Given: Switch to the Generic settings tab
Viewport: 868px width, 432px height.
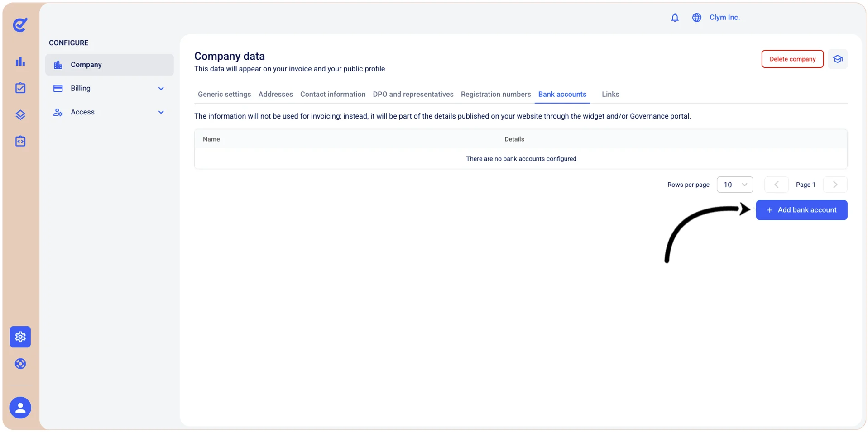Looking at the screenshot, I should point(224,94).
